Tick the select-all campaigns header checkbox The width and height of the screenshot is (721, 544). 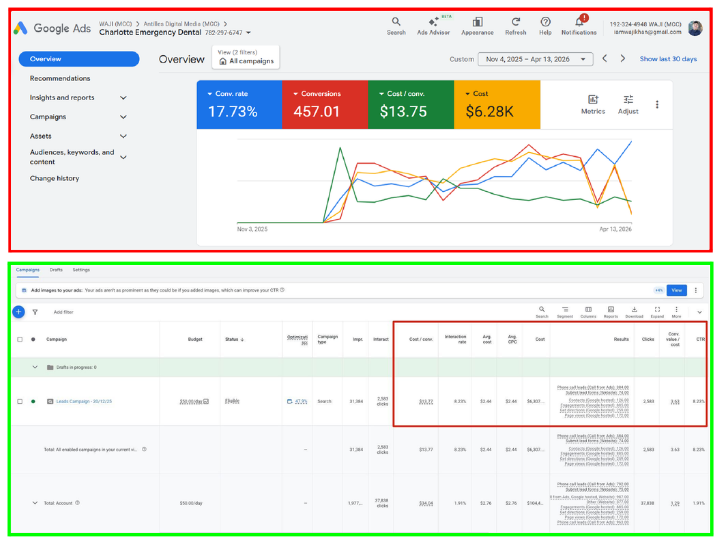click(x=20, y=339)
